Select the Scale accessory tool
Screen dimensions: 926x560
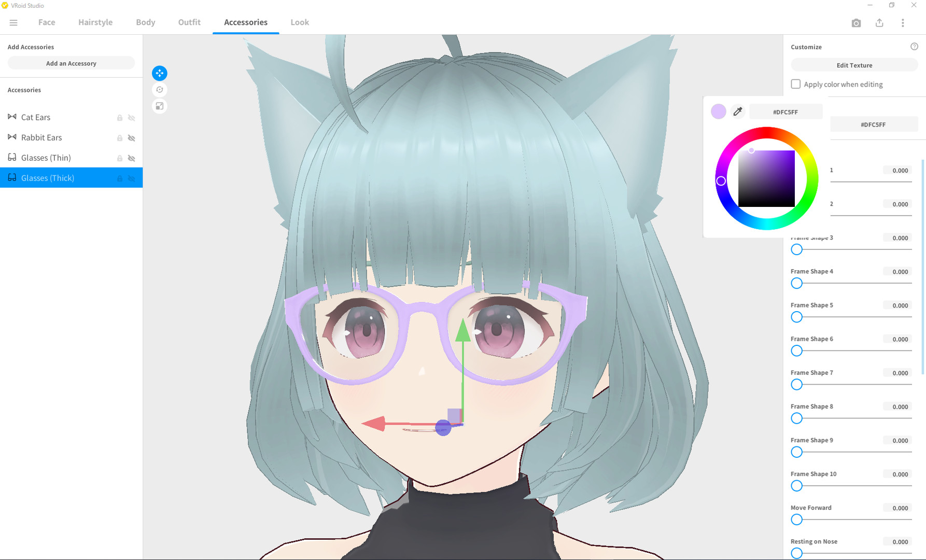(160, 106)
